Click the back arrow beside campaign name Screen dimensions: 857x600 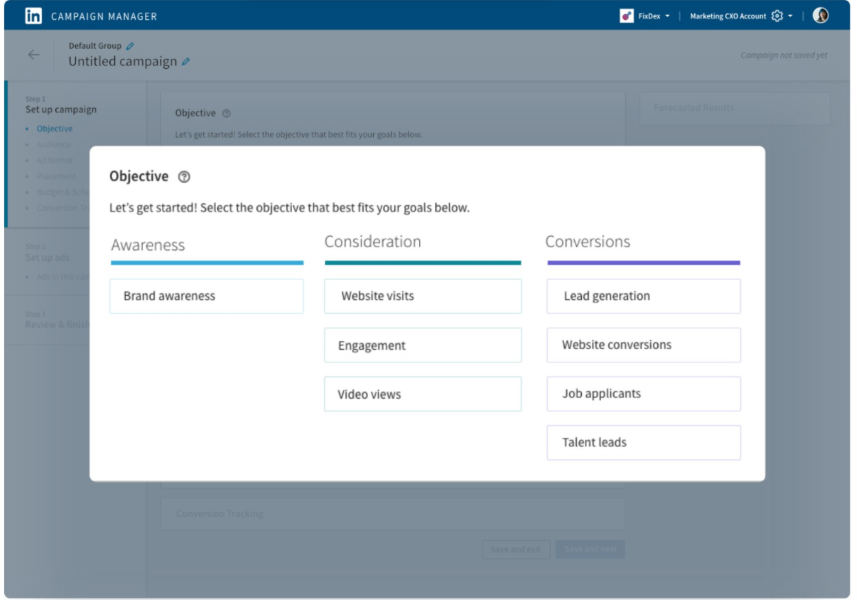[x=34, y=55]
